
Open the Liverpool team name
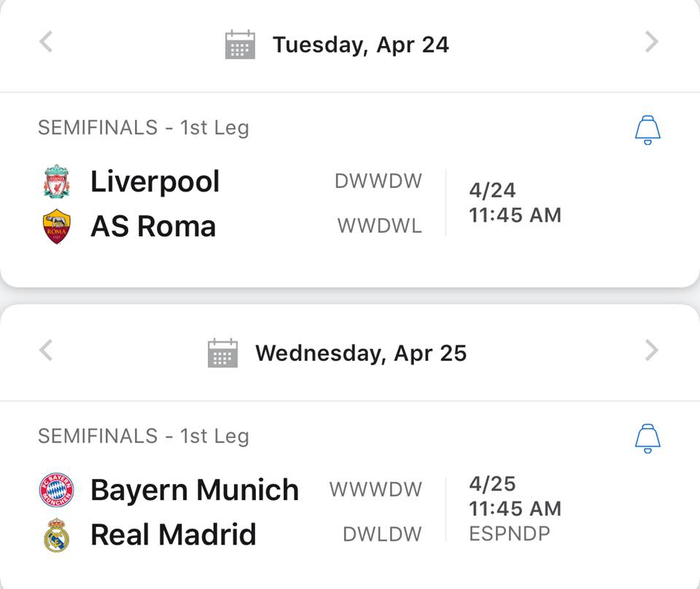pyautogui.click(x=155, y=182)
